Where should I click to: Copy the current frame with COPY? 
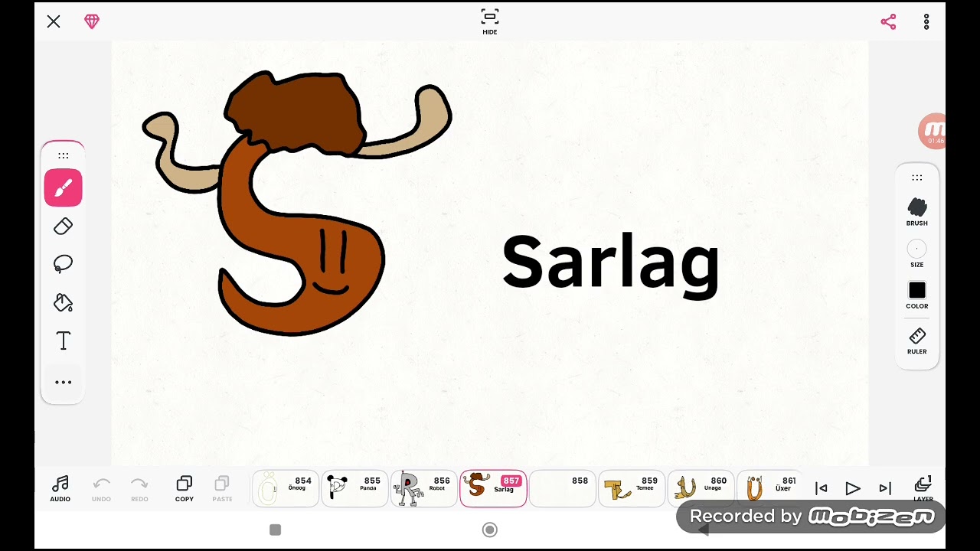185,488
